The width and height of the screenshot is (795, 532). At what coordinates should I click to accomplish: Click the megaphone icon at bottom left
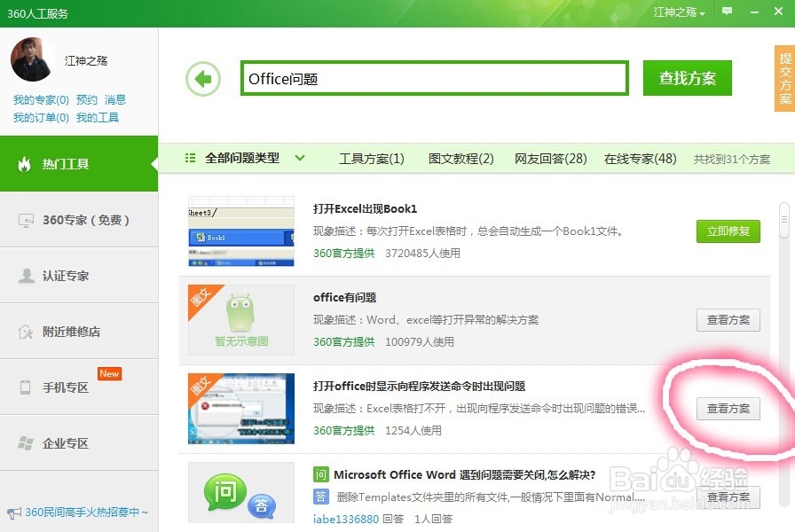pyautogui.click(x=14, y=512)
